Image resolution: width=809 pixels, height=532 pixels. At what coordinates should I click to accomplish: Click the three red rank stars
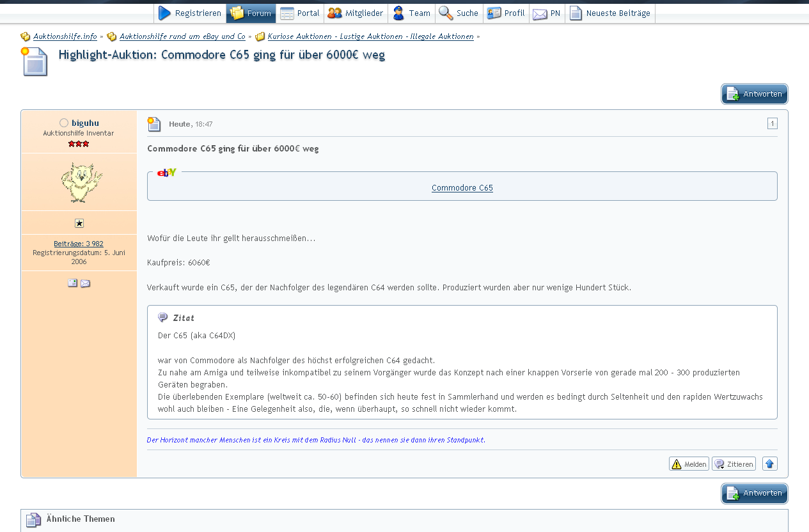[79, 144]
